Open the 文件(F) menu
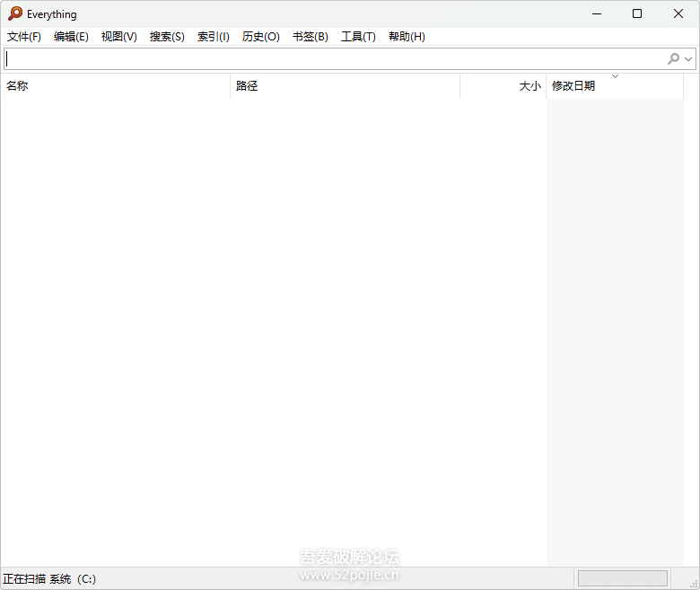Viewport: 700px width, 590px height. [24, 37]
